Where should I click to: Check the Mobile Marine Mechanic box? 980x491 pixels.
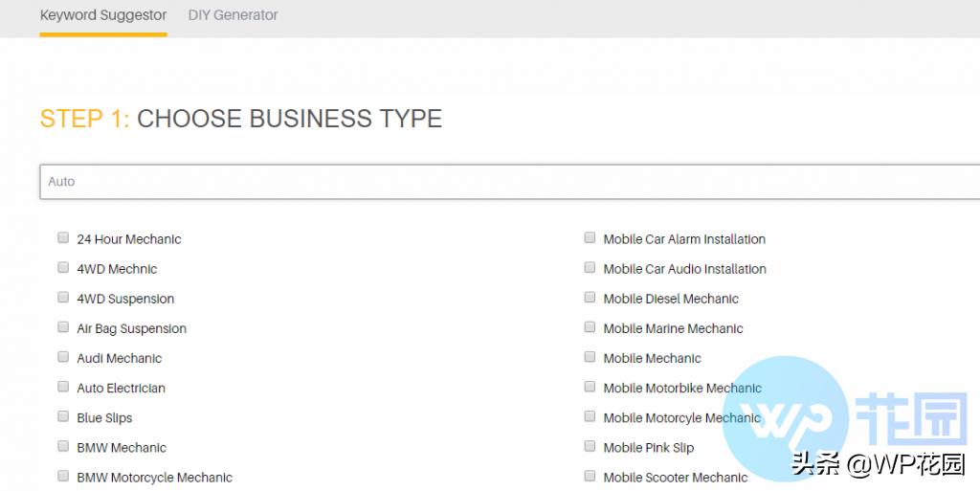pos(590,327)
